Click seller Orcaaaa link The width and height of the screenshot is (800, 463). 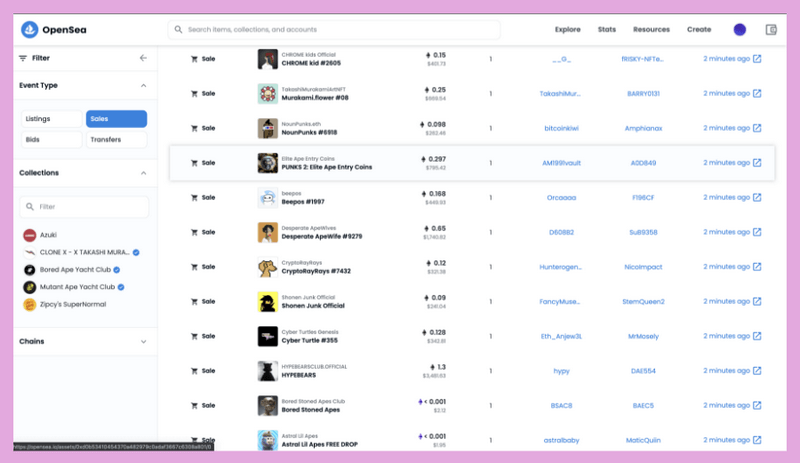tap(561, 198)
